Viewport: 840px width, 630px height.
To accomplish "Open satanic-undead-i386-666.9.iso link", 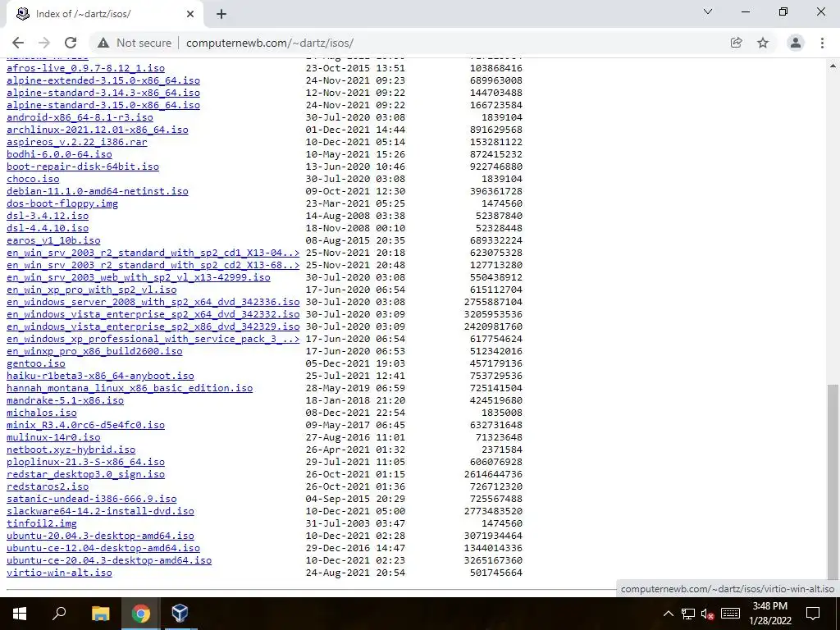I will pos(92,500).
